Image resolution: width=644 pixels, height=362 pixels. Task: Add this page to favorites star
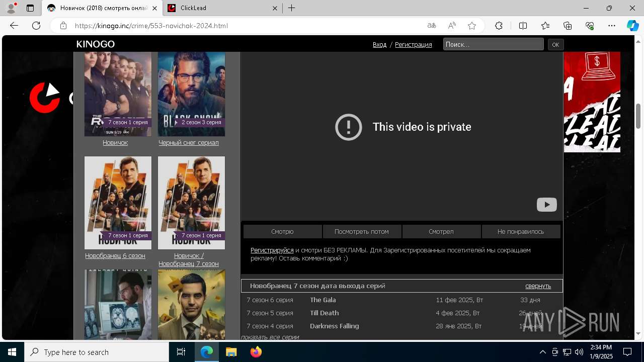coord(472,26)
